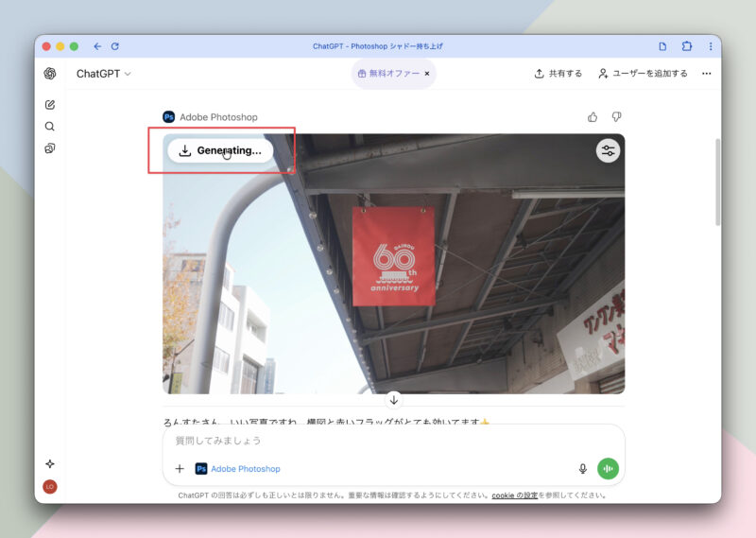Click the red window close button
Image resolution: width=756 pixels, height=538 pixels.
[x=46, y=46]
